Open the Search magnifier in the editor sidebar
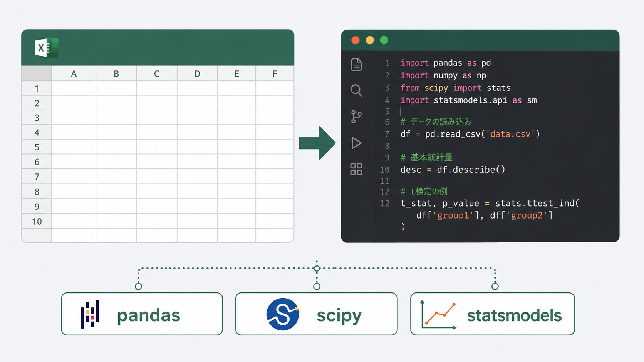 [356, 90]
